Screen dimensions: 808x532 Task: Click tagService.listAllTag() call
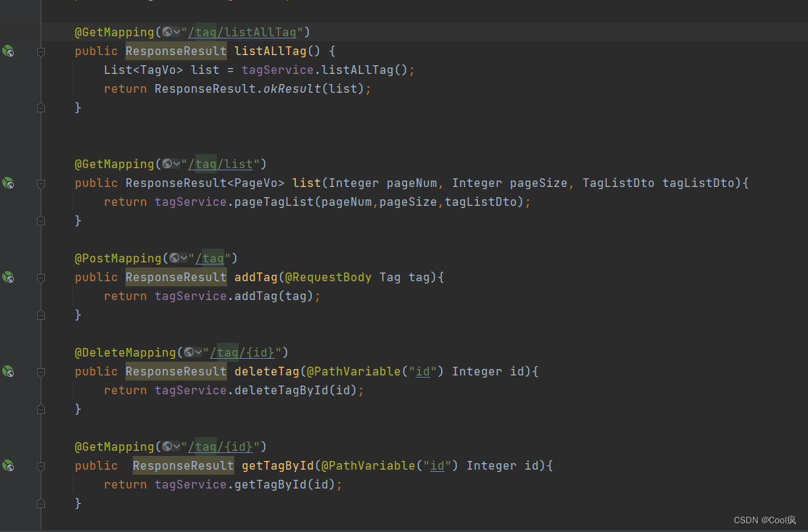point(325,70)
